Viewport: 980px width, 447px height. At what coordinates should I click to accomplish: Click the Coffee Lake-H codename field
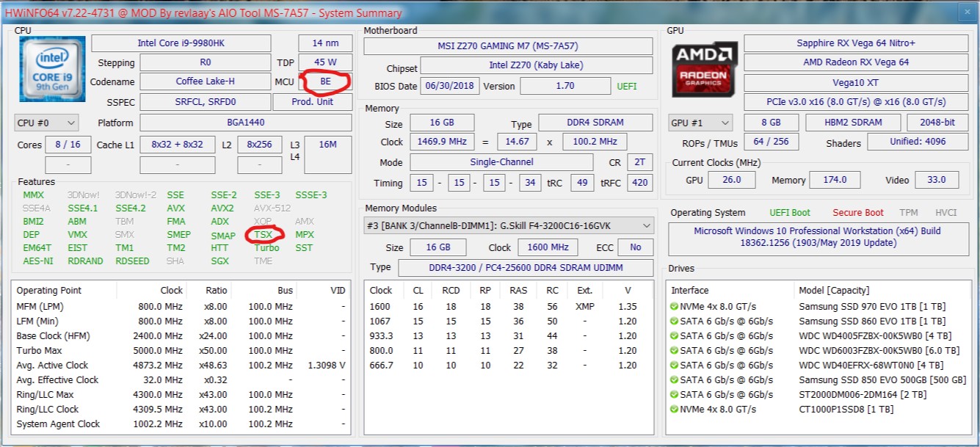(205, 81)
